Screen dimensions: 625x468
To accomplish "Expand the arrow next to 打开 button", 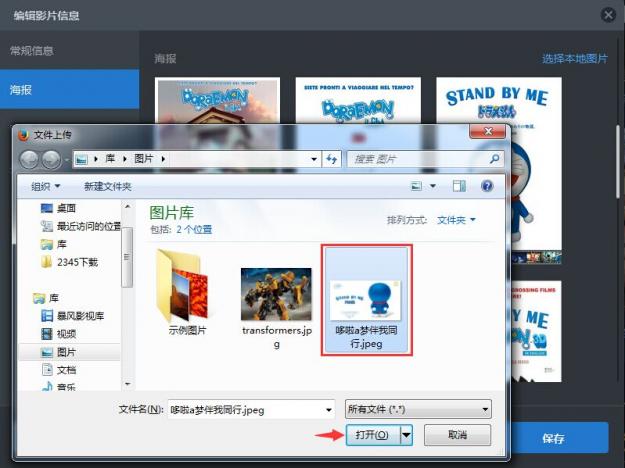I will pyautogui.click(x=406, y=435).
